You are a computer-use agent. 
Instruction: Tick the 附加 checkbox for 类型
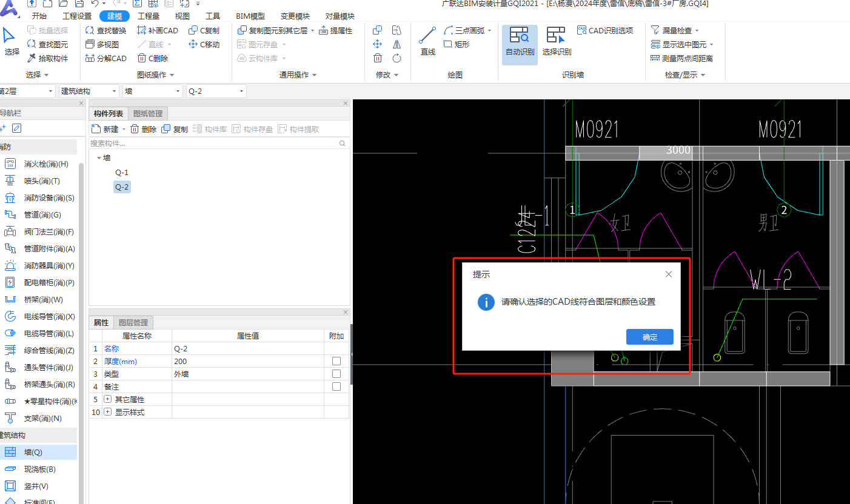point(336,374)
